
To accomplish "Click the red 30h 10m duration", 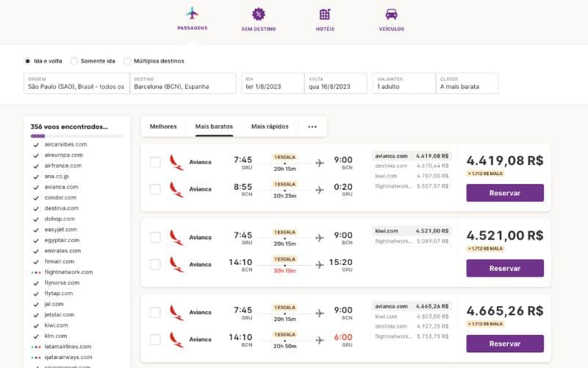I will [284, 271].
